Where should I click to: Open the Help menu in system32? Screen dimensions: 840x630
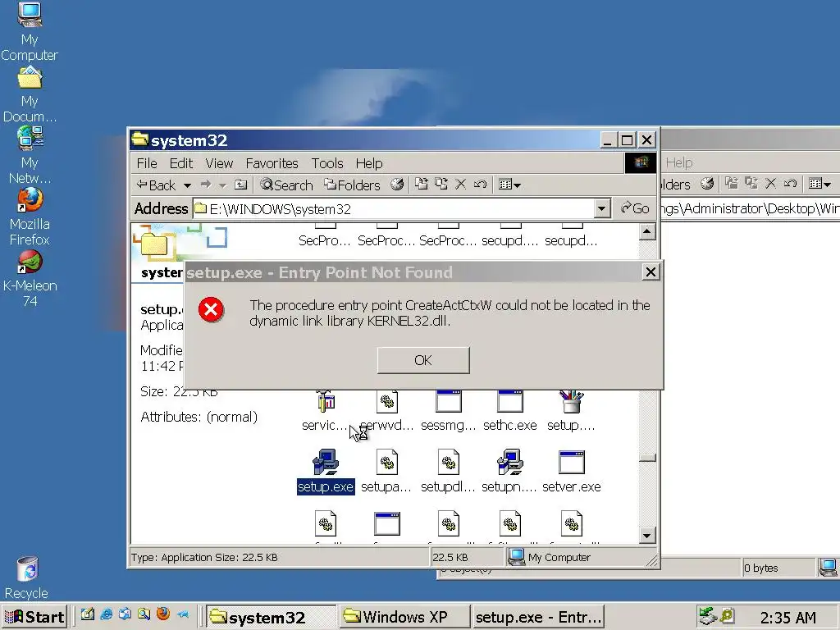(x=369, y=163)
